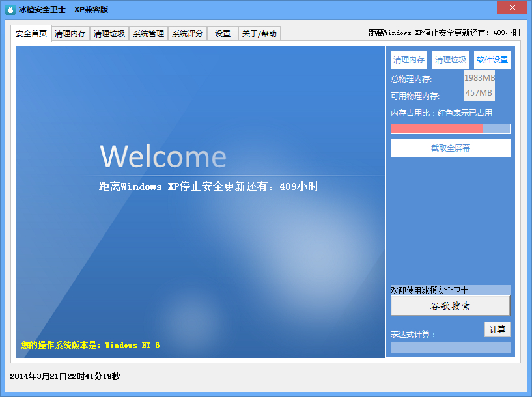Click the top-right XP 停止安全更新 countdown label
The height and width of the screenshot is (397, 532).
click(445, 33)
